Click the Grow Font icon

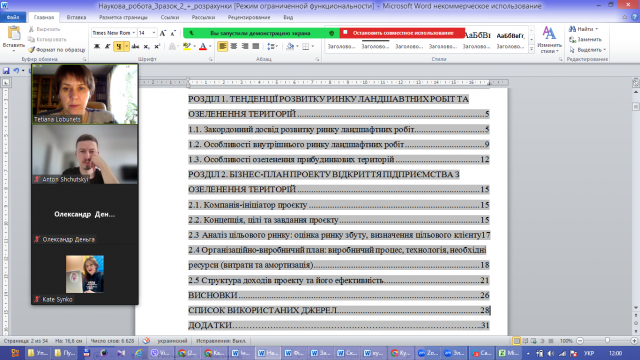163,33
